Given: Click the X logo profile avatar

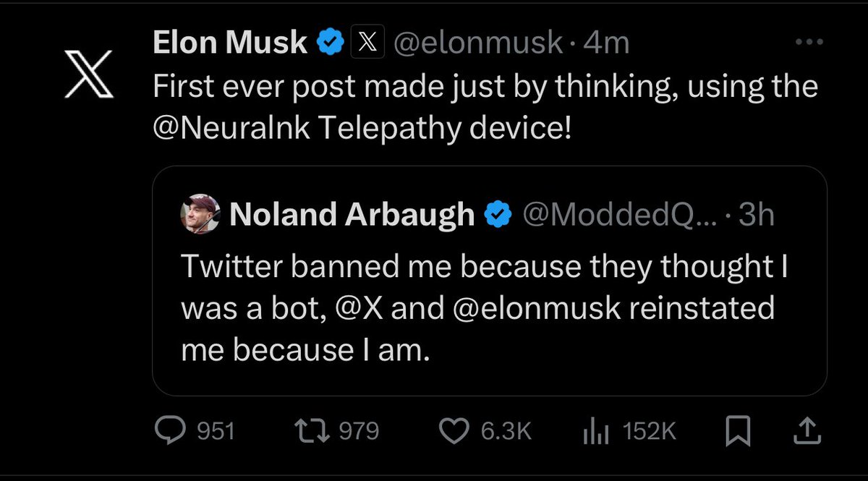Looking at the screenshot, I should point(88,74).
